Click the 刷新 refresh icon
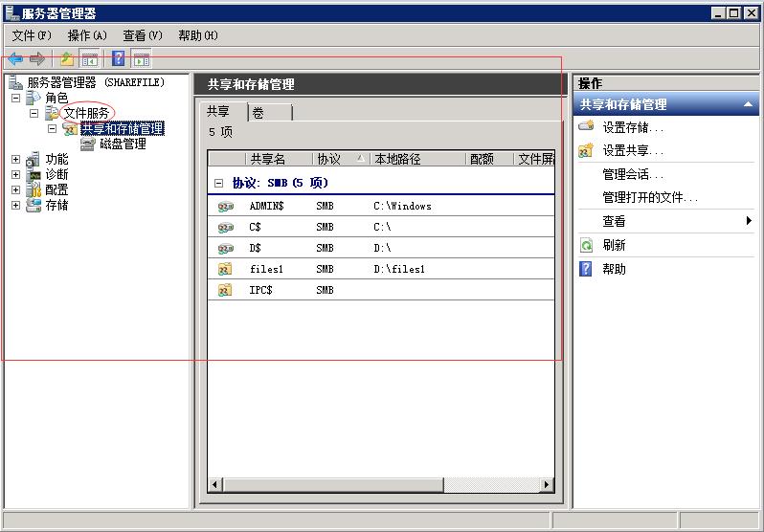 tap(586, 245)
